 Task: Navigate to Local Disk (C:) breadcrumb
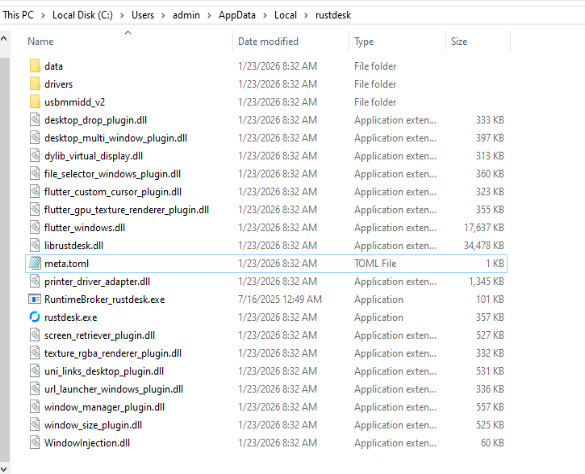(82, 15)
